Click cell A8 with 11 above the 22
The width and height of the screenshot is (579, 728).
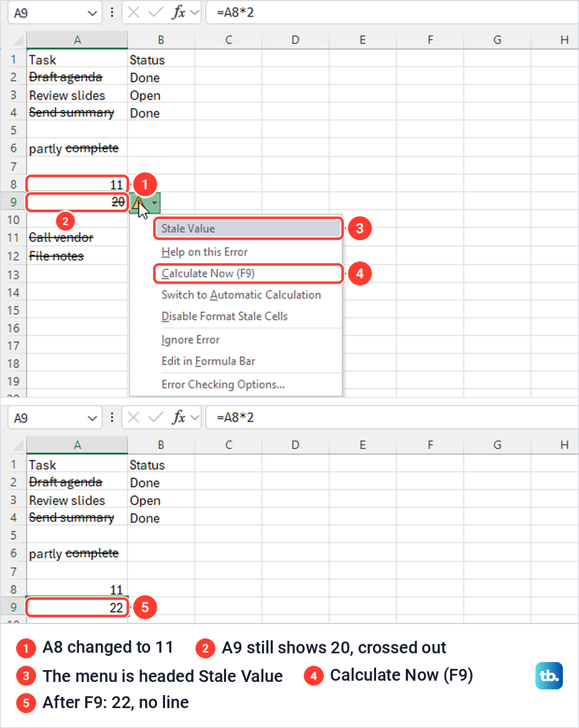[x=77, y=590]
